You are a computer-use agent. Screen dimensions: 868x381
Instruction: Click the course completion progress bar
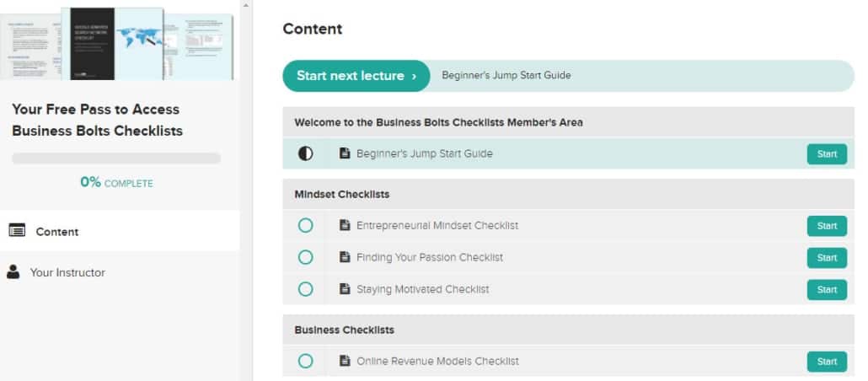tap(116, 158)
